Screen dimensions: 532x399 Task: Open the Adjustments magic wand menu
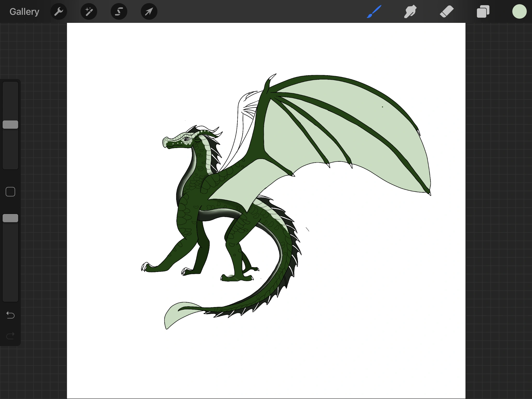point(89,12)
